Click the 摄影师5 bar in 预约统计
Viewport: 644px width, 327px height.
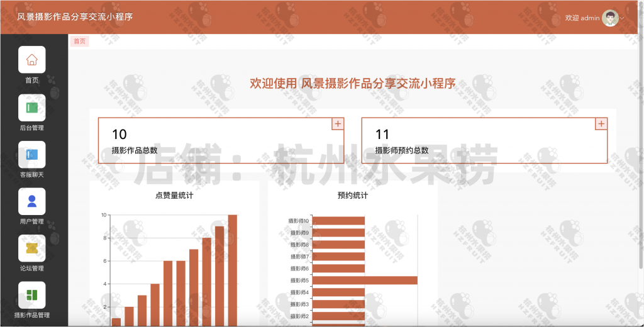tap(365, 280)
